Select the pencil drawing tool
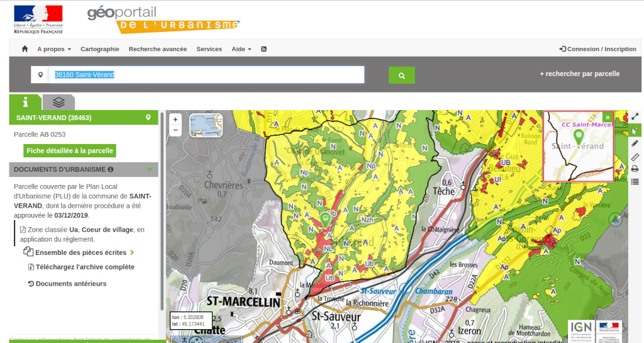644x343 pixels. coord(635,143)
